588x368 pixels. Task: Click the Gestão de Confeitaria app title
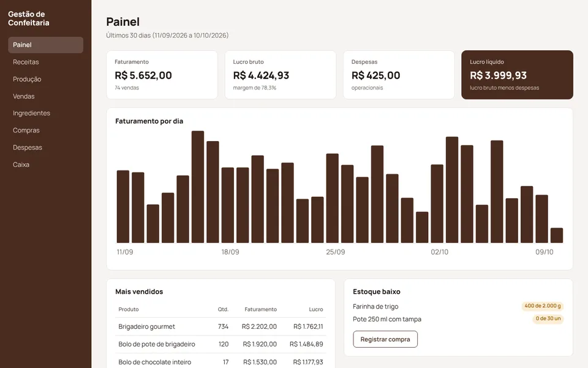pyautogui.click(x=29, y=18)
